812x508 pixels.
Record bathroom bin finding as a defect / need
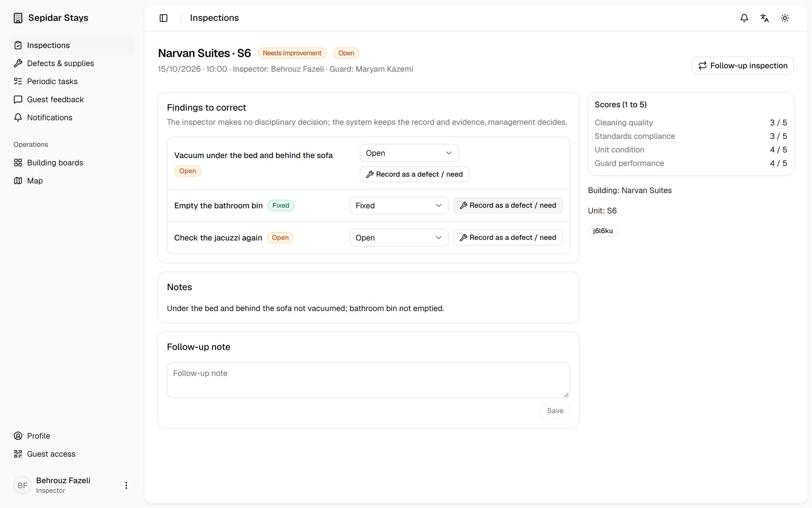click(x=508, y=205)
